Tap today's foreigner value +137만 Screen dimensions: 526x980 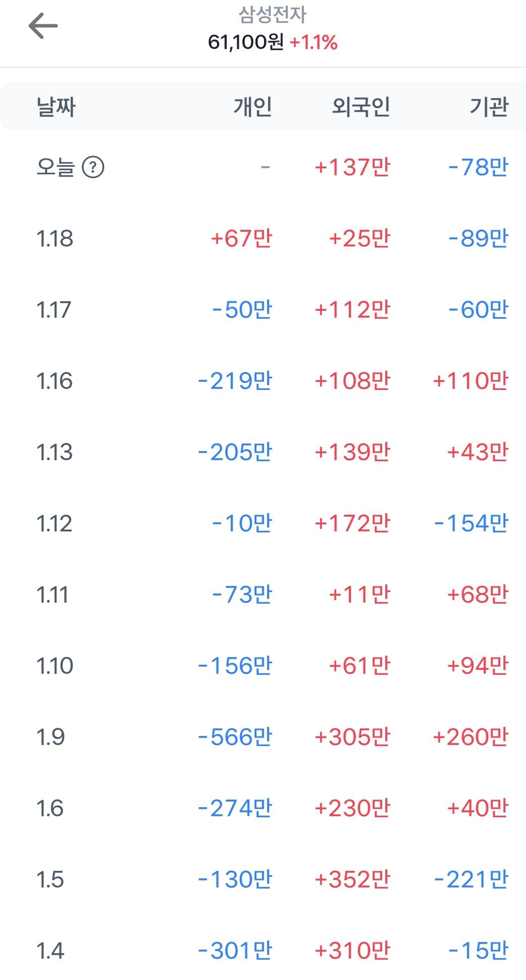352,167
